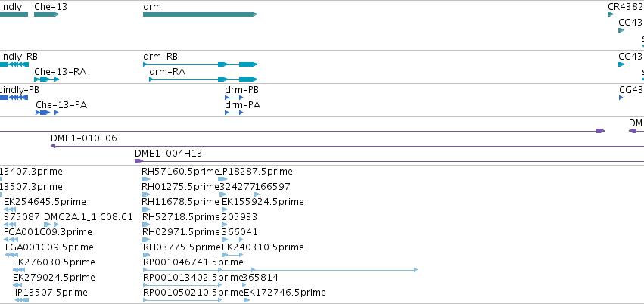Click the IP13507.5prime EST glyph
The image size is (644, 304).
coord(22,300)
